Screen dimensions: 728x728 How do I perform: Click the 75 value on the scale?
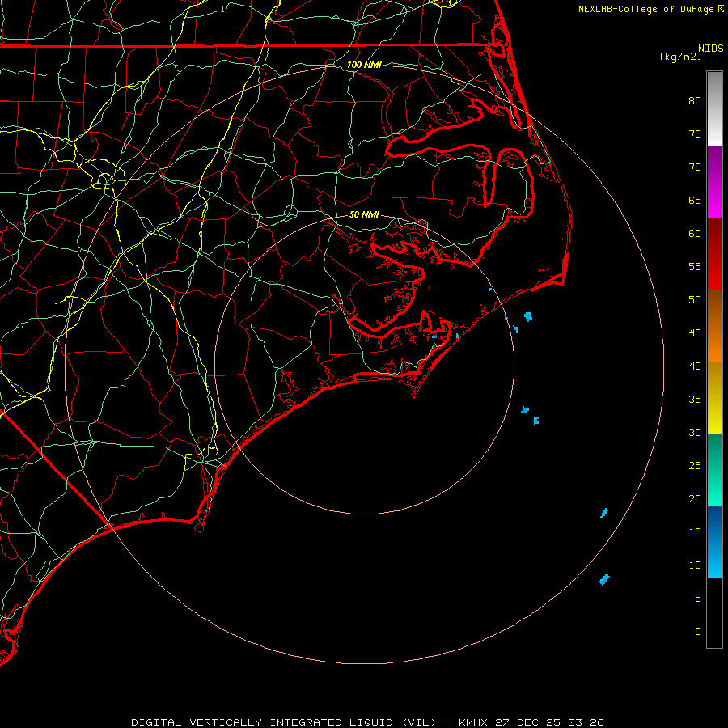(695, 134)
